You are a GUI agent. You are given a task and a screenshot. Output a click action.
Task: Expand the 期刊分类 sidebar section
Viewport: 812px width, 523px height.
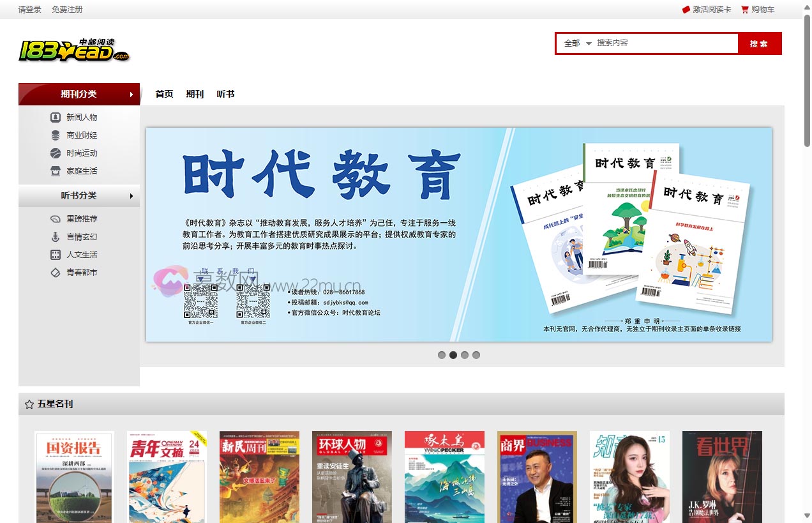click(x=79, y=94)
